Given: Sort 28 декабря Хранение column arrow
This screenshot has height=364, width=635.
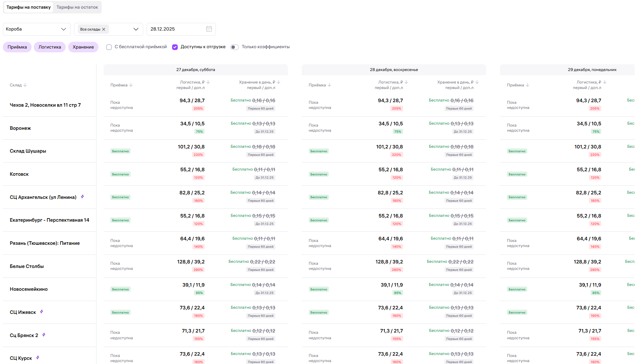Looking at the screenshot, I should click(477, 82).
